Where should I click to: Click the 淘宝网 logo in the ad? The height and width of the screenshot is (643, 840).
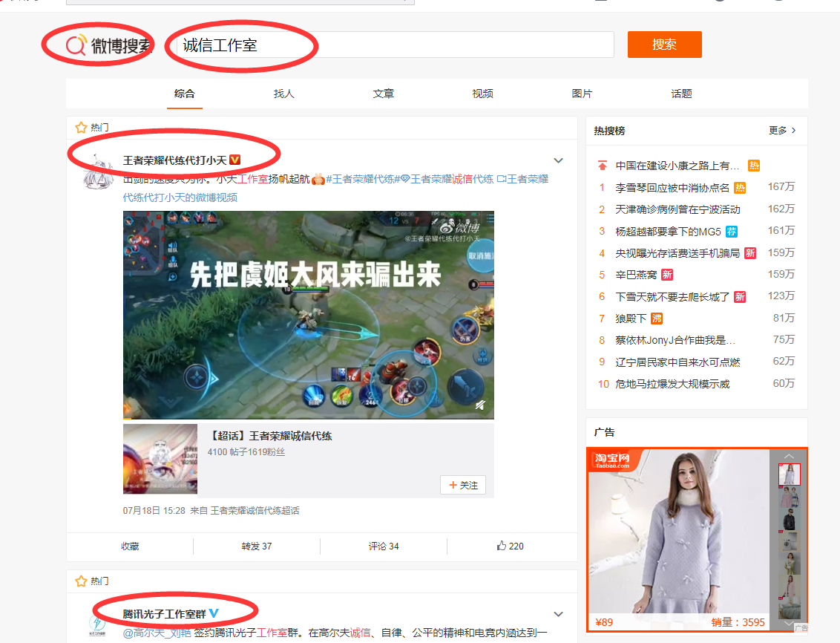[x=611, y=460]
